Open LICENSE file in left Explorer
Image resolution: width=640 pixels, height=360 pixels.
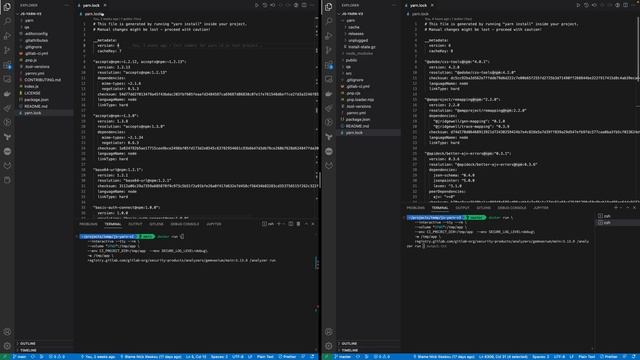[x=32, y=93]
